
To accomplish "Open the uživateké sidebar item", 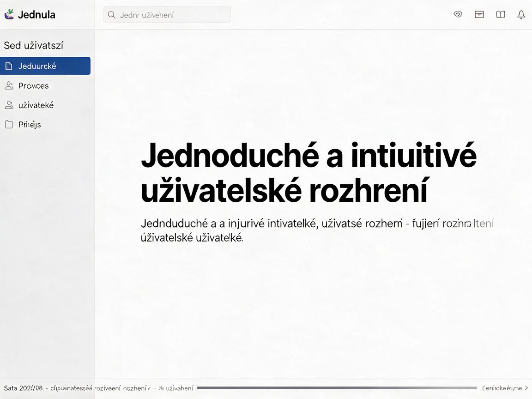I will (x=45, y=105).
